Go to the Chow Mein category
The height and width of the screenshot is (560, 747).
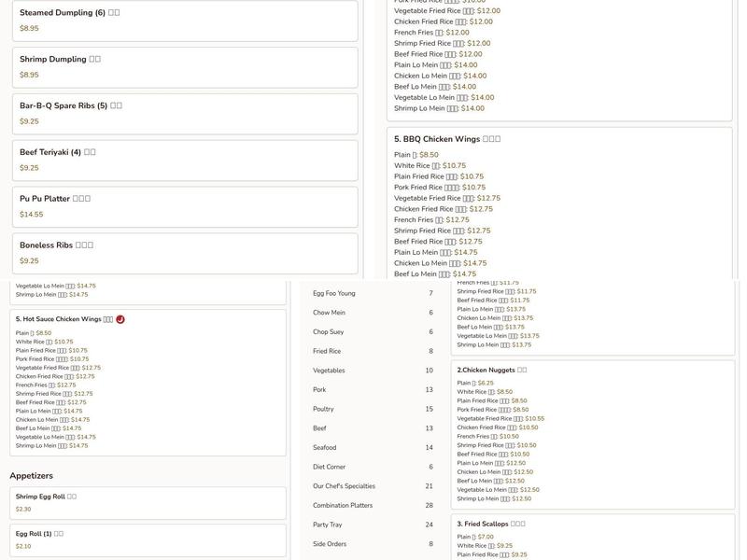pos(373,313)
